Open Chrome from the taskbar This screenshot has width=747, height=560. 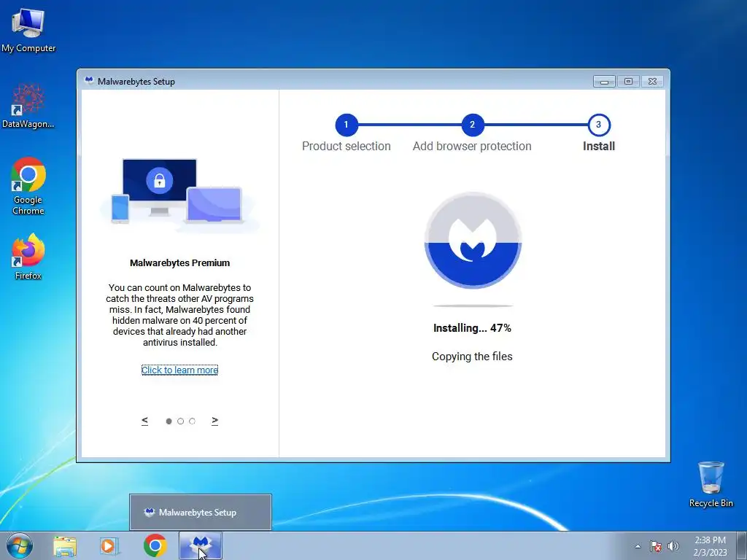[x=155, y=545]
